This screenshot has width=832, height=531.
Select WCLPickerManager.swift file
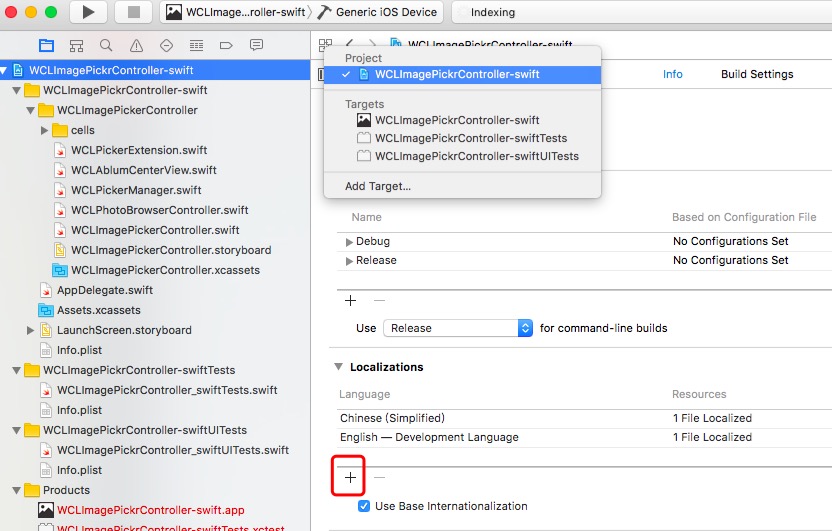pyautogui.click(x=136, y=190)
